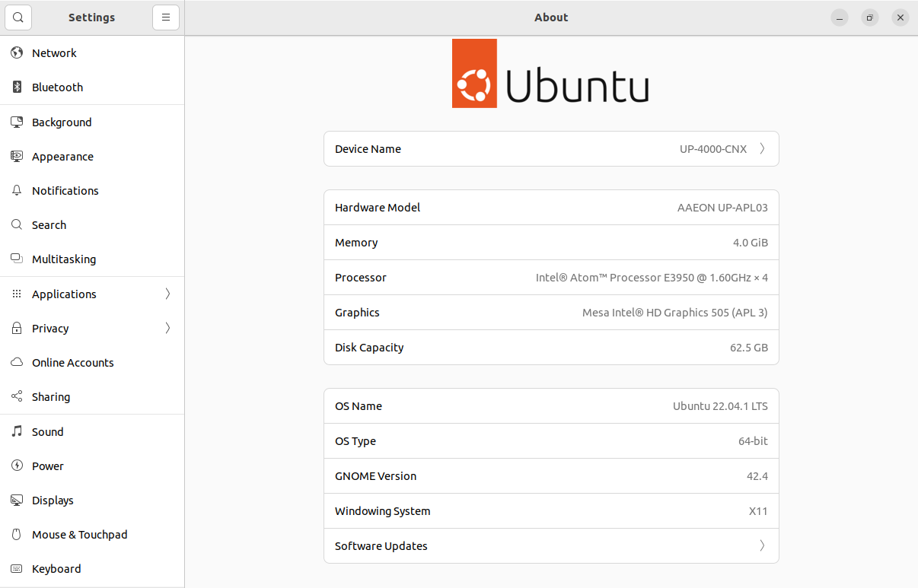
Task: Click the Device Name label
Action: 368,149
